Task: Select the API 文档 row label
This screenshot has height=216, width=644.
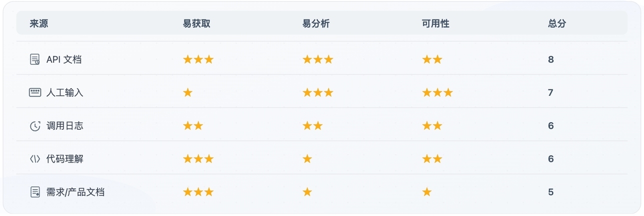Action: [64, 60]
